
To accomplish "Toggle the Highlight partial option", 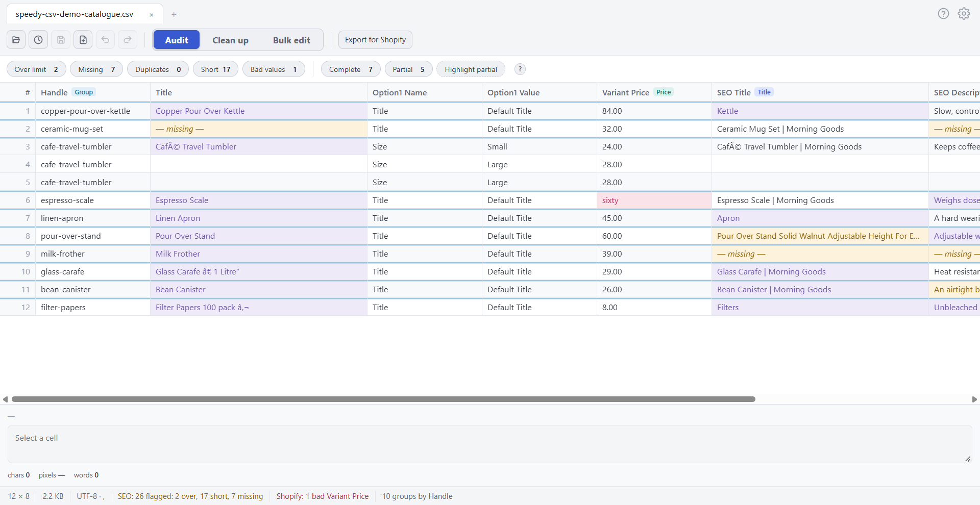I will (471, 69).
